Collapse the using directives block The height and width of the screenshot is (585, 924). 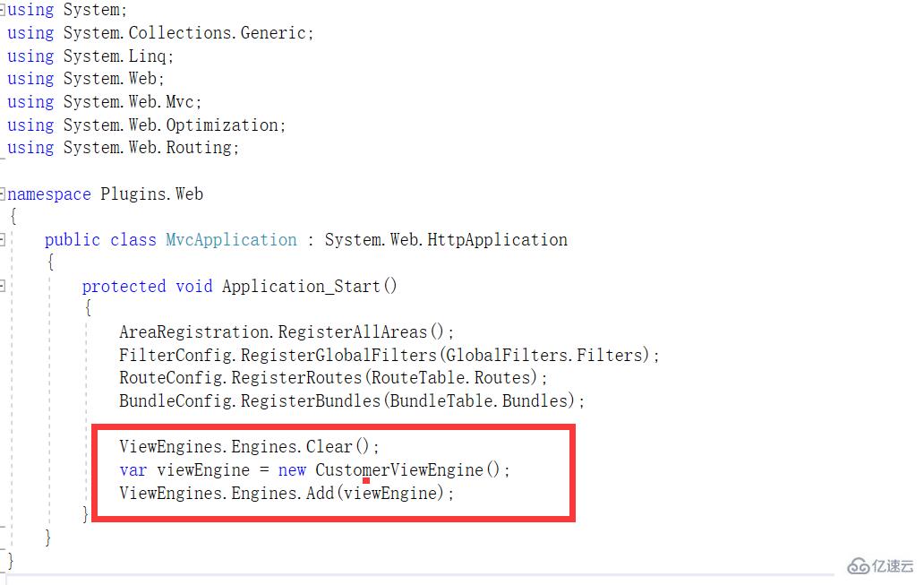tap(3, 10)
